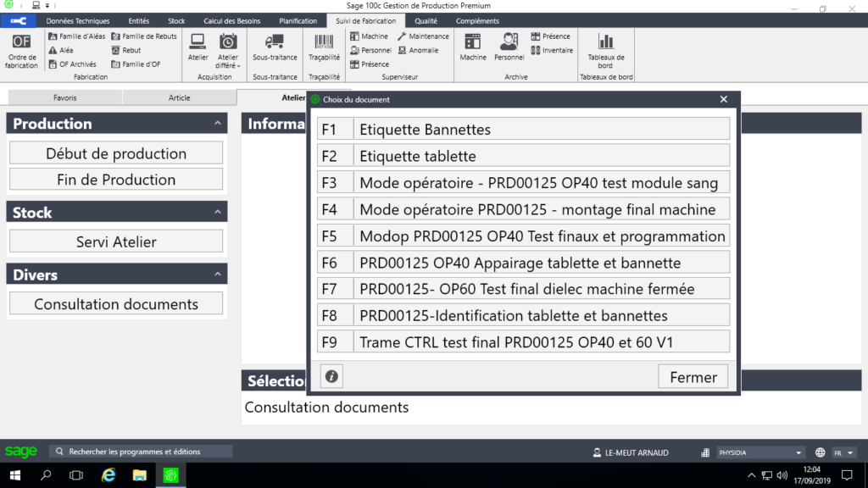Select F6 Appairage tablette et bannette

coord(523,262)
